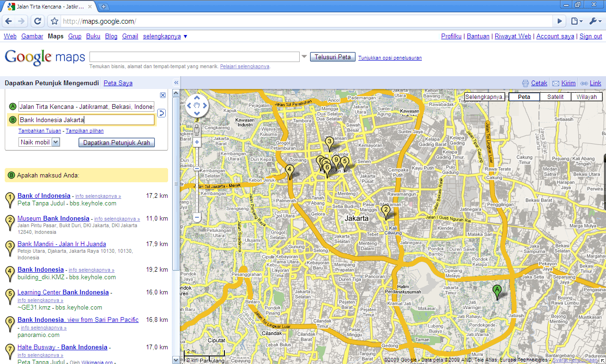Click Tampilkan pilihan link
Screen dimensions: 606x364
pyautogui.click(x=85, y=131)
